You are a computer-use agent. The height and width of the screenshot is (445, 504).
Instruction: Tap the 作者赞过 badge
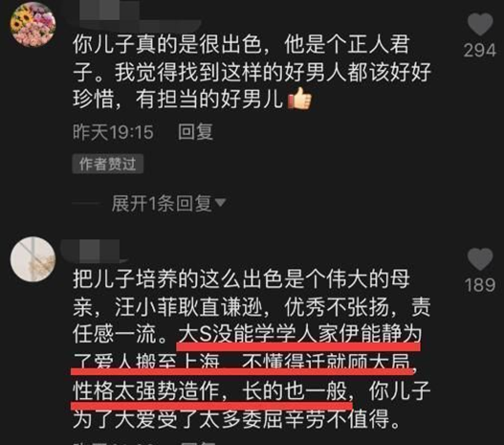point(107,164)
